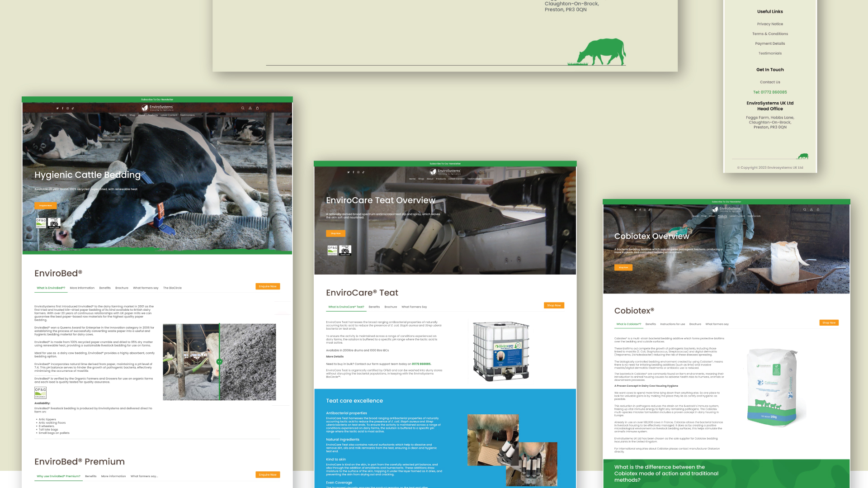Open What Farmers Say tab under EnviroCare Teat
The width and height of the screenshot is (868, 488).
click(x=414, y=307)
